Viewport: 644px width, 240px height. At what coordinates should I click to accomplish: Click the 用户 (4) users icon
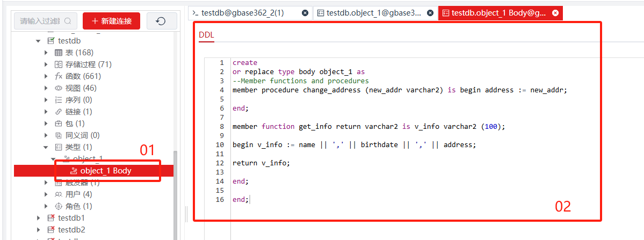[59, 194]
